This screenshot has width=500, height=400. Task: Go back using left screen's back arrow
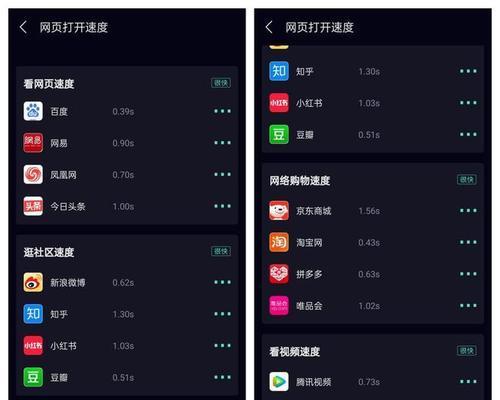pyautogui.click(x=23, y=27)
